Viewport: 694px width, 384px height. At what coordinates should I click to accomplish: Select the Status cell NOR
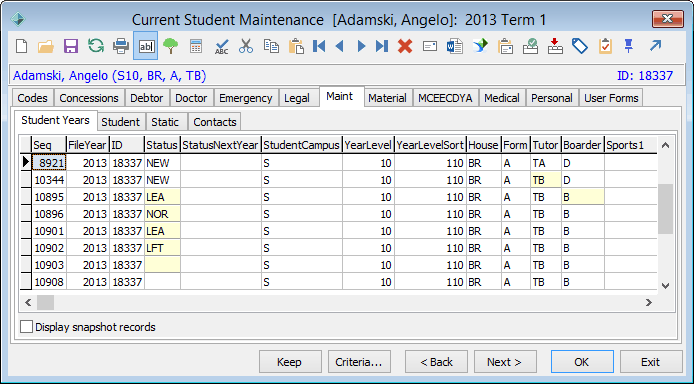point(162,214)
